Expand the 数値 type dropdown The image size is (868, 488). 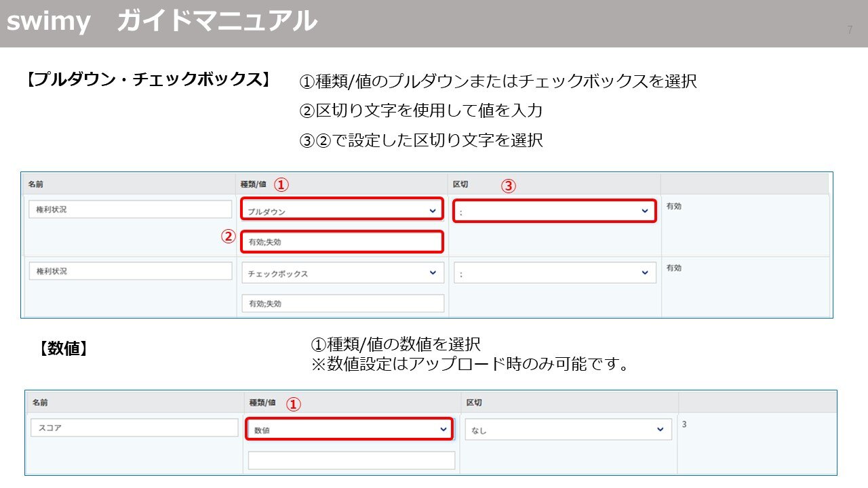(x=349, y=428)
